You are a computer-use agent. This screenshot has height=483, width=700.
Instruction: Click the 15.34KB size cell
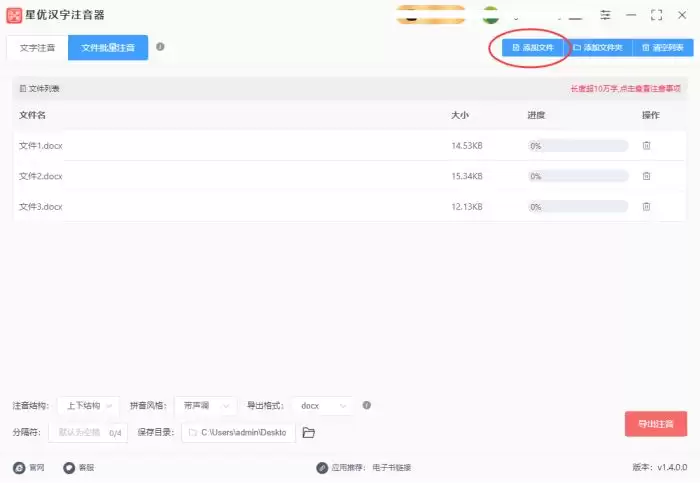[467, 176]
